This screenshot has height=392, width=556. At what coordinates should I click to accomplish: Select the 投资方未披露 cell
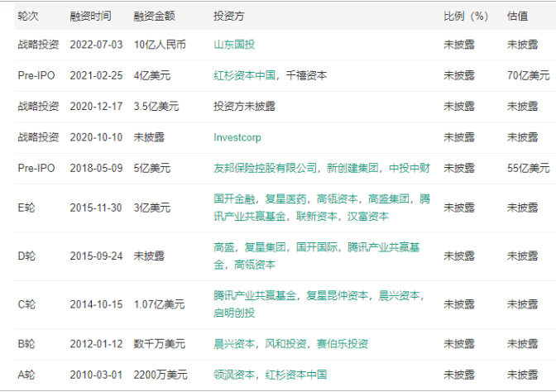point(244,107)
